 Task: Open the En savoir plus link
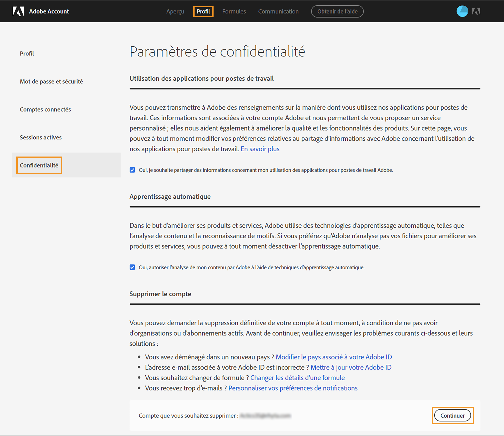(260, 149)
